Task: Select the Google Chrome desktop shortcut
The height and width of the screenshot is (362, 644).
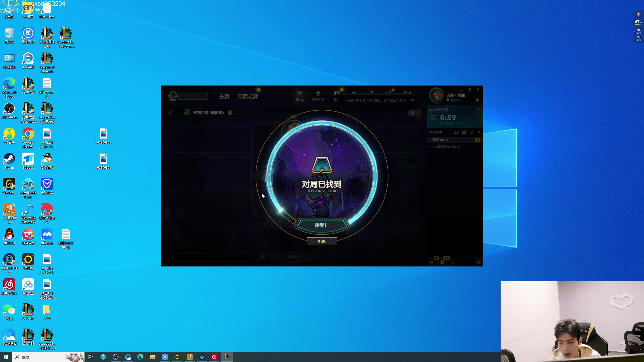Action: pos(28,138)
